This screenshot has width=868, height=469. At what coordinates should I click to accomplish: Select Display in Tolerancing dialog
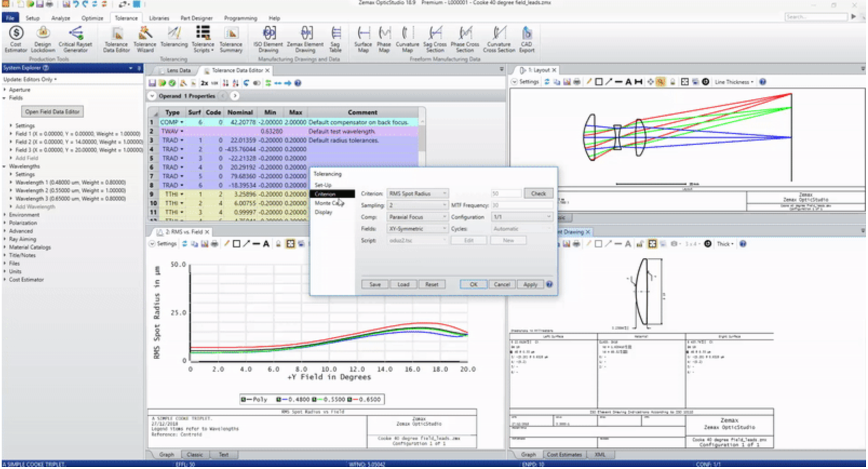pyautogui.click(x=324, y=212)
